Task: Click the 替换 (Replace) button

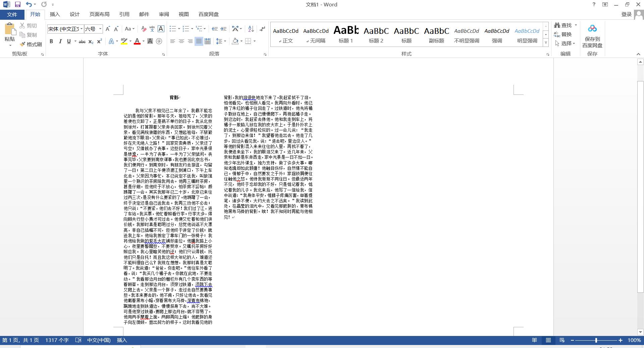Action: click(563, 34)
